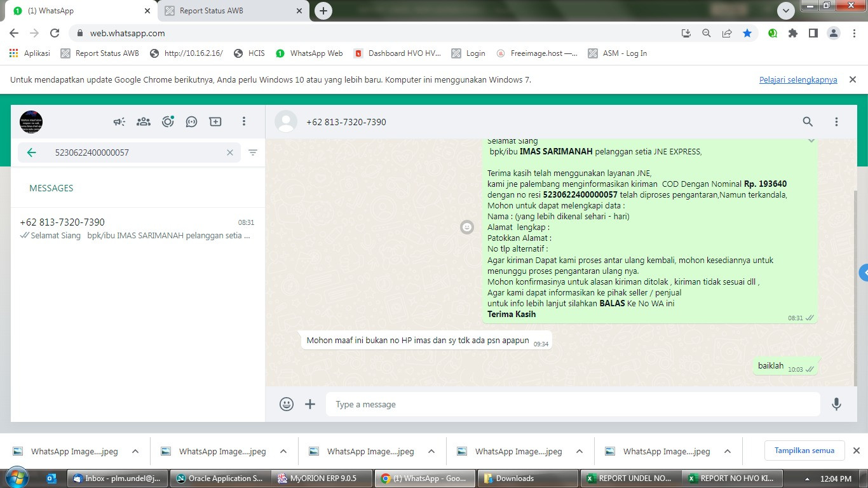Open the WhatsApp Communities icon
The height and width of the screenshot is (488, 868).
144,121
